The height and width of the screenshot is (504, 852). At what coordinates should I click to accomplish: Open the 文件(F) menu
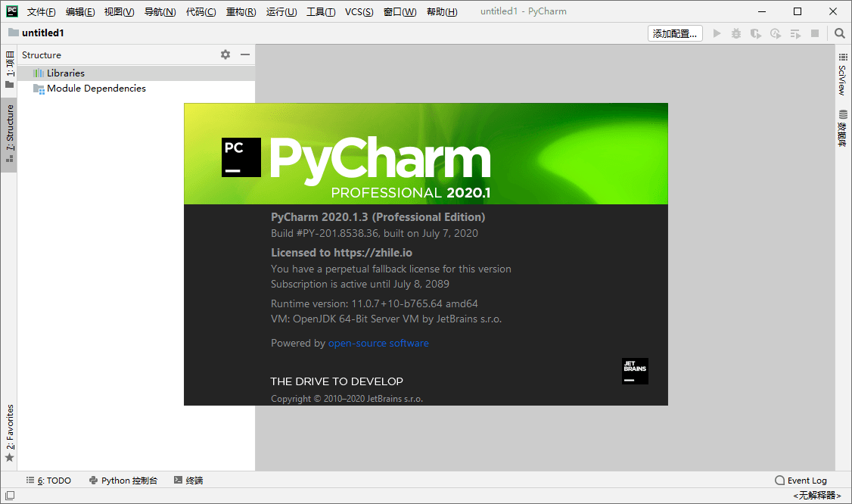41,12
